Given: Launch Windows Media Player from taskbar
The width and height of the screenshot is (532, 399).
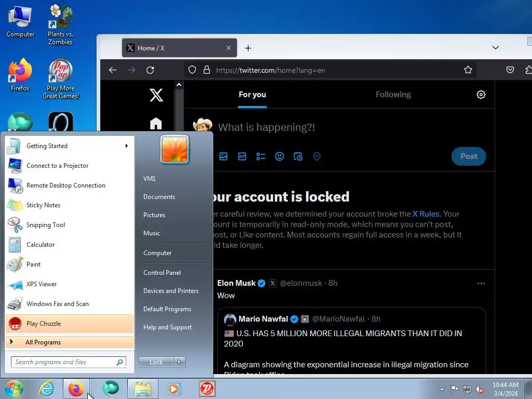Looking at the screenshot, I should point(175,389).
